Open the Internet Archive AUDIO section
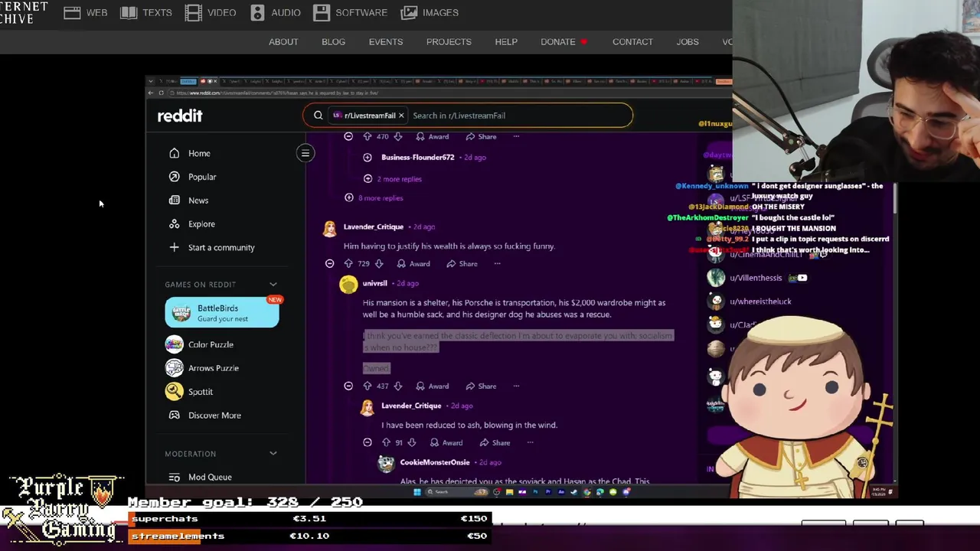 point(275,12)
